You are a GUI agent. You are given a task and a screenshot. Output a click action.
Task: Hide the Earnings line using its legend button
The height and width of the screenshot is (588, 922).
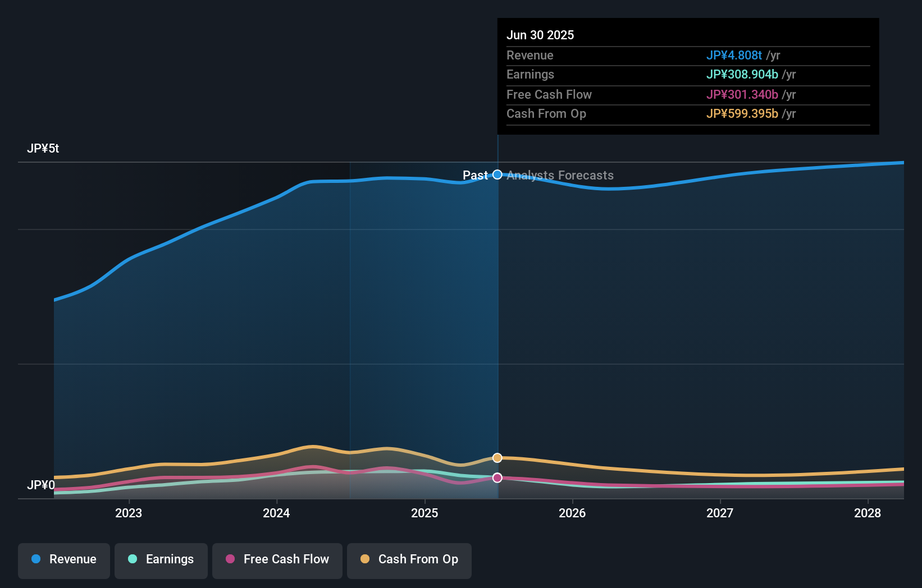tap(161, 559)
